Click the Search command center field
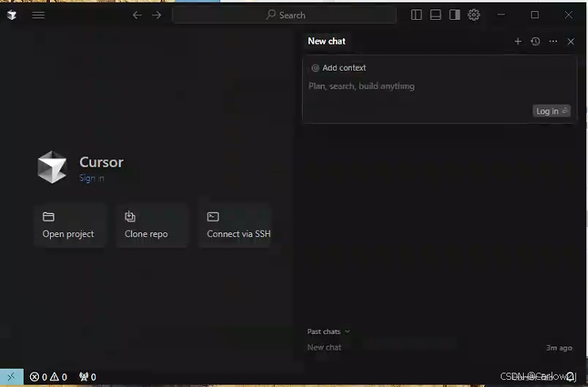 [x=284, y=15]
